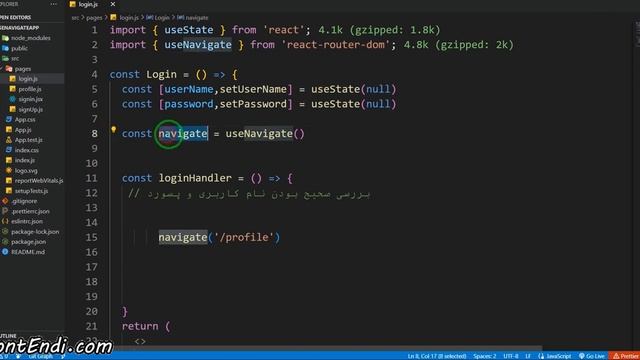This screenshot has height=360, width=640.
Task: Open index.css file
Action: 27,150
